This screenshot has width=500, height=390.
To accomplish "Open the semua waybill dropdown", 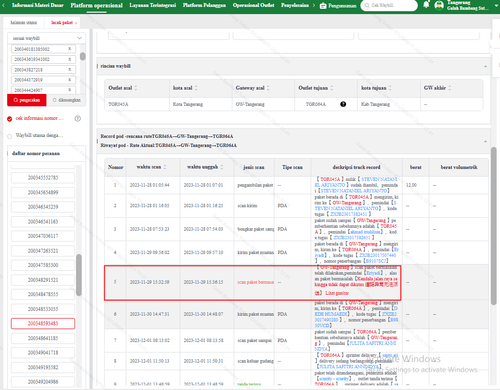I will [x=46, y=38].
